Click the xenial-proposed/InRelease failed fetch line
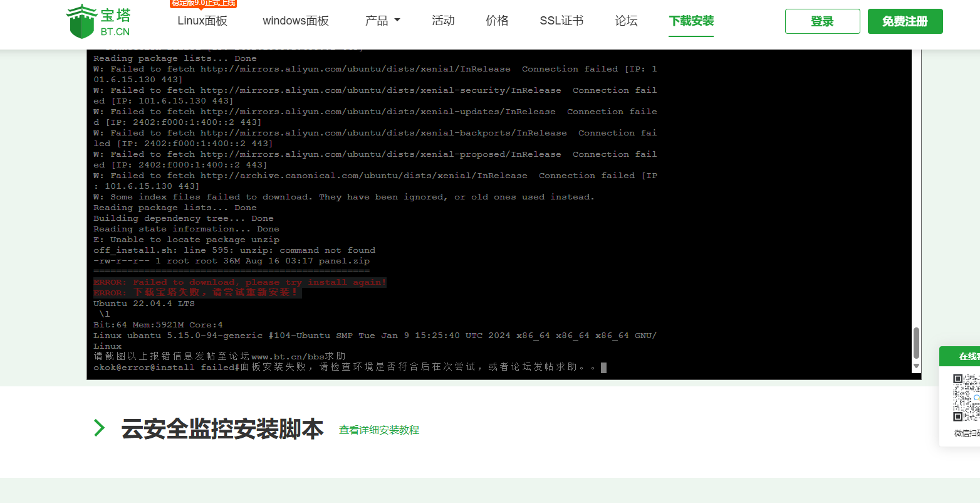980x503 pixels. coord(375,159)
